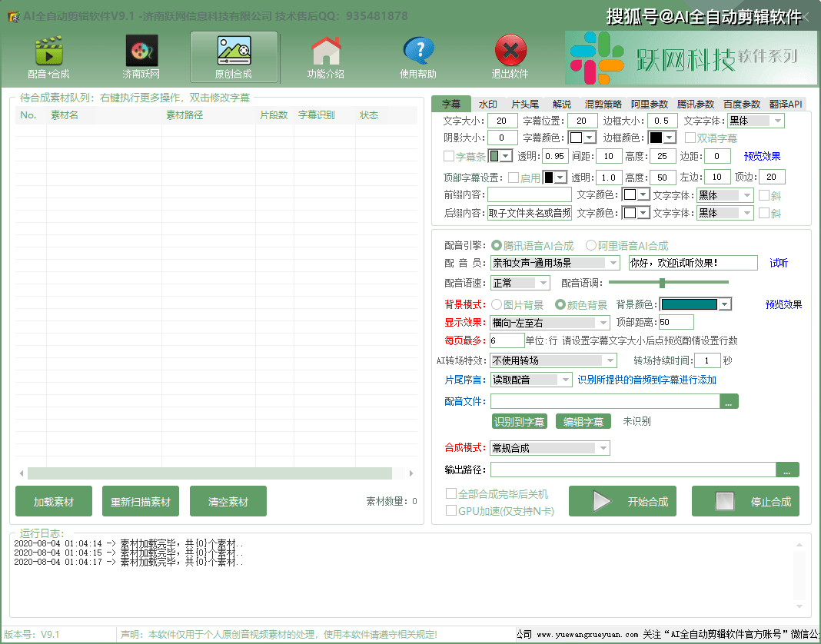Click the 加载素材 button
Screen dimensions: 821x644
54,501
